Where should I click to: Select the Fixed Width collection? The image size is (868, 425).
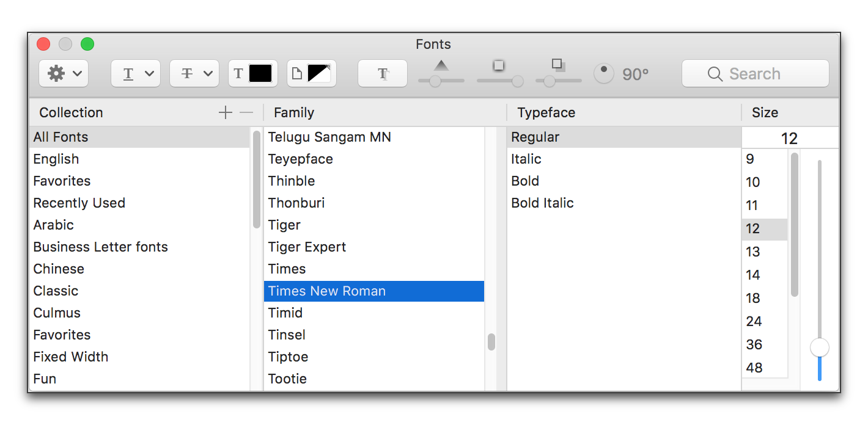139,357
